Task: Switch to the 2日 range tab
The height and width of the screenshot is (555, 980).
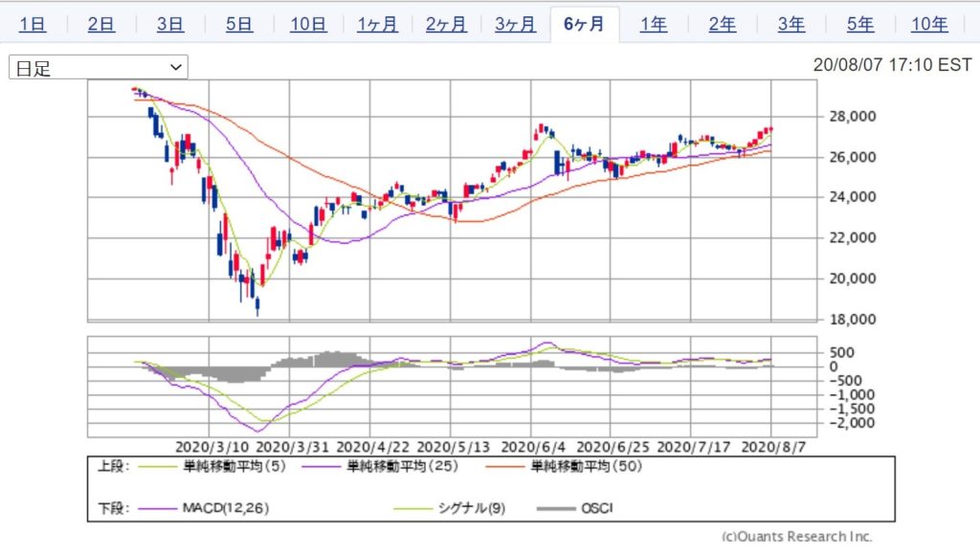Action: [100, 25]
